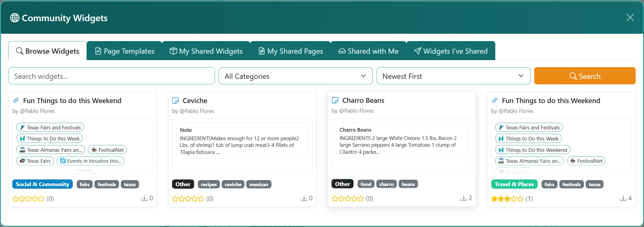The image size is (644, 227).
Task: Click Texas Almanac Fairs chip in last card
Action: coord(530,161)
